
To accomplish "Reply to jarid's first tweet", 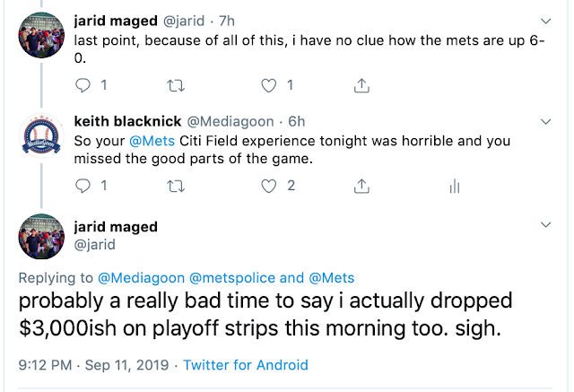I will (x=83, y=86).
